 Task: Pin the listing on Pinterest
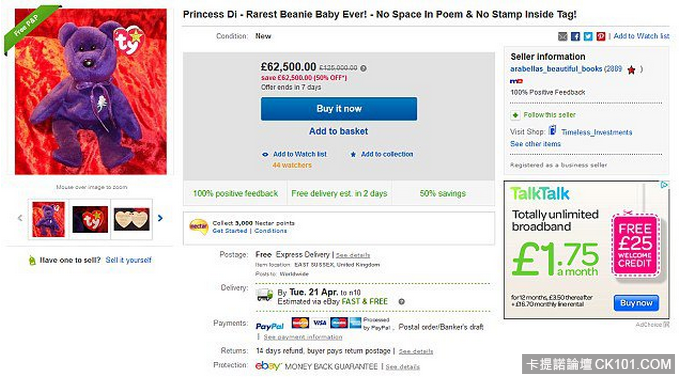[x=601, y=36]
